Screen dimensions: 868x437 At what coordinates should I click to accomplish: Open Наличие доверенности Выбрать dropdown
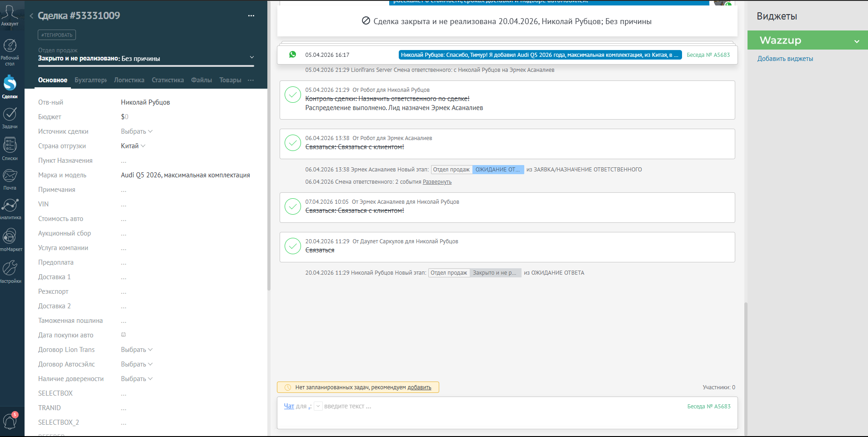click(137, 379)
